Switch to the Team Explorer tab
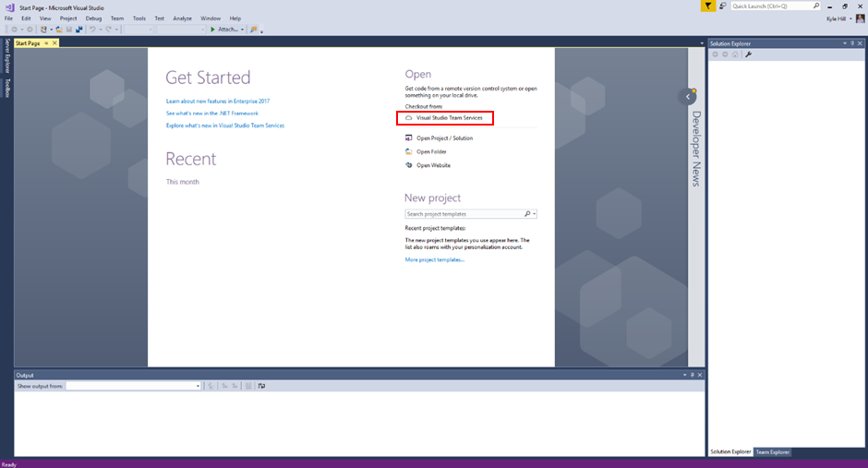 (773, 452)
